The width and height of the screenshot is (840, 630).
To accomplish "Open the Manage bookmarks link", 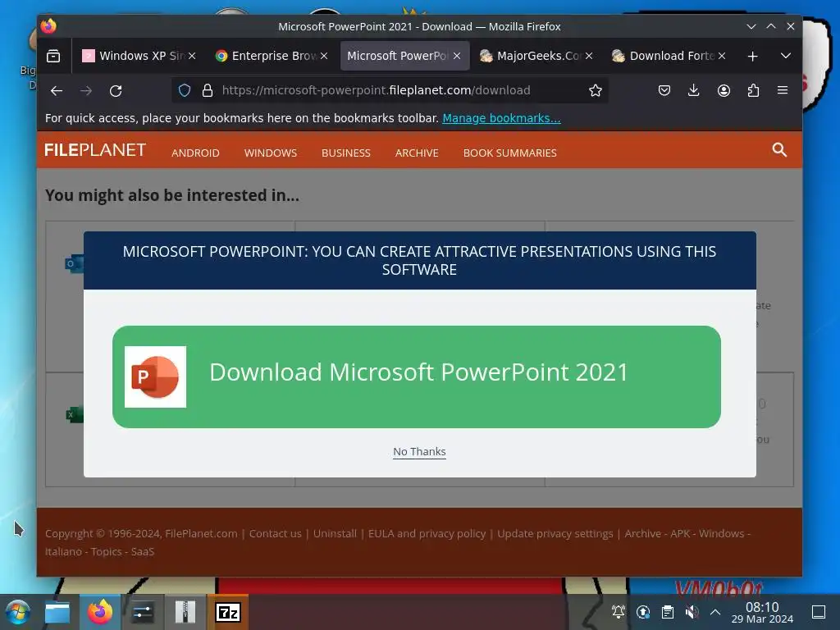I will [501, 118].
